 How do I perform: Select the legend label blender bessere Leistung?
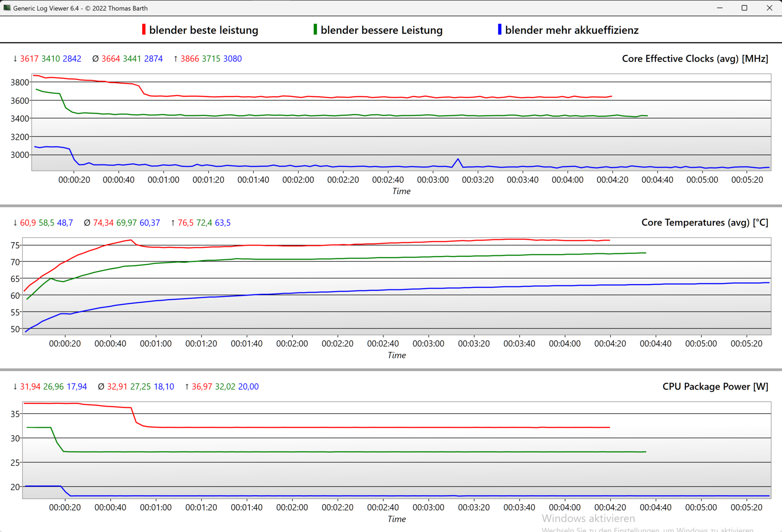[381, 30]
